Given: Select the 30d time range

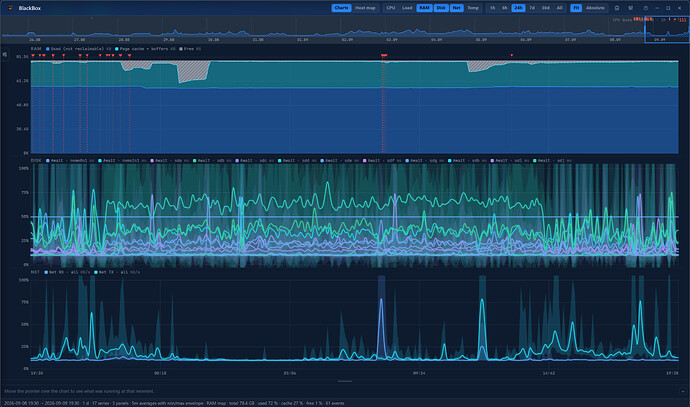Looking at the screenshot, I should coord(546,8).
